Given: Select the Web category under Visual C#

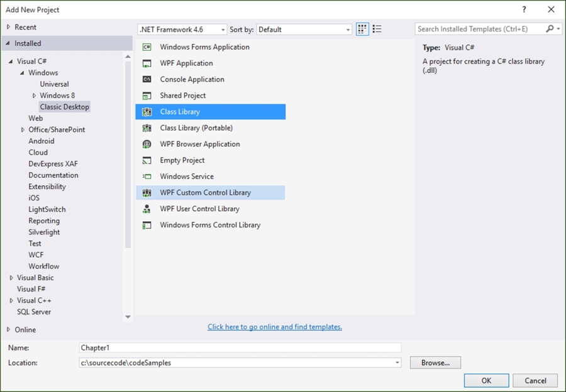Looking at the screenshot, I should point(36,118).
